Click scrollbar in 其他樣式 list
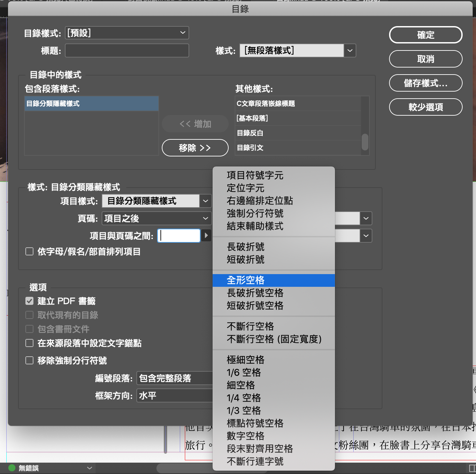 pos(365,142)
